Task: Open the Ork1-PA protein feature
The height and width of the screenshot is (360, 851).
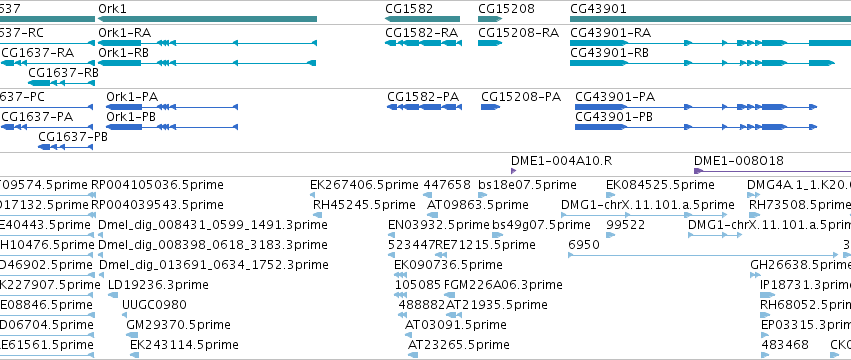Action: (172, 107)
